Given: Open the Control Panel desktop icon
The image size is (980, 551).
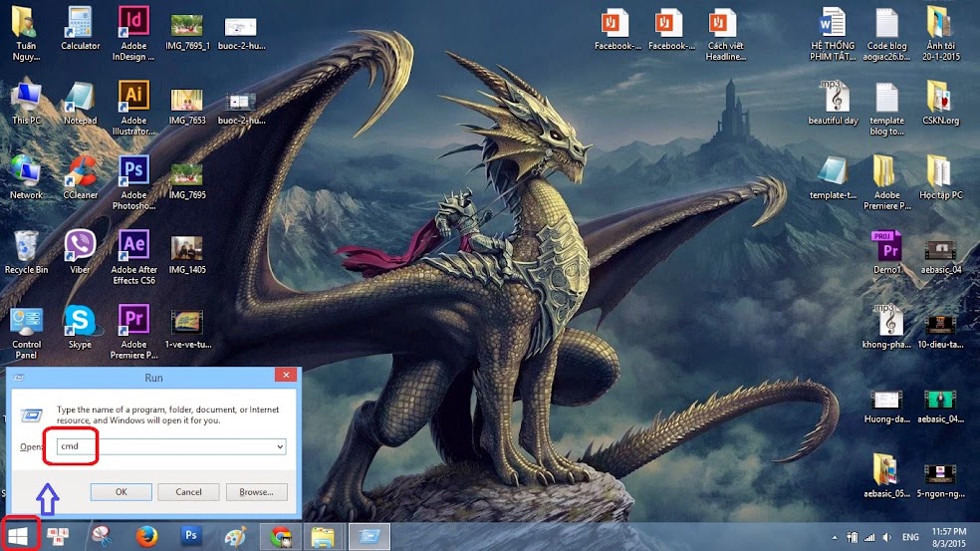Looking at the screenshot, I should (26, 332).
